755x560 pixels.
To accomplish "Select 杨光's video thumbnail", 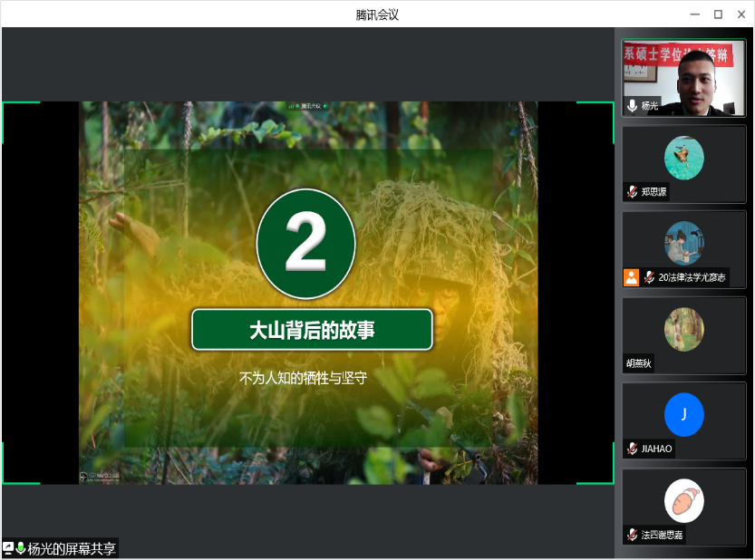I will click(684, 78).
